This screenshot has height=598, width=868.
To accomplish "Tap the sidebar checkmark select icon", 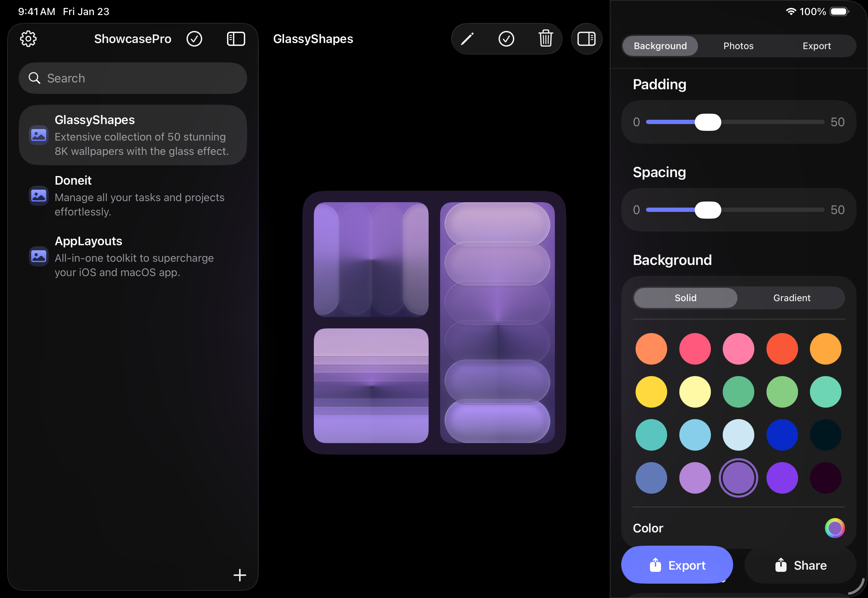I will 194,39.
